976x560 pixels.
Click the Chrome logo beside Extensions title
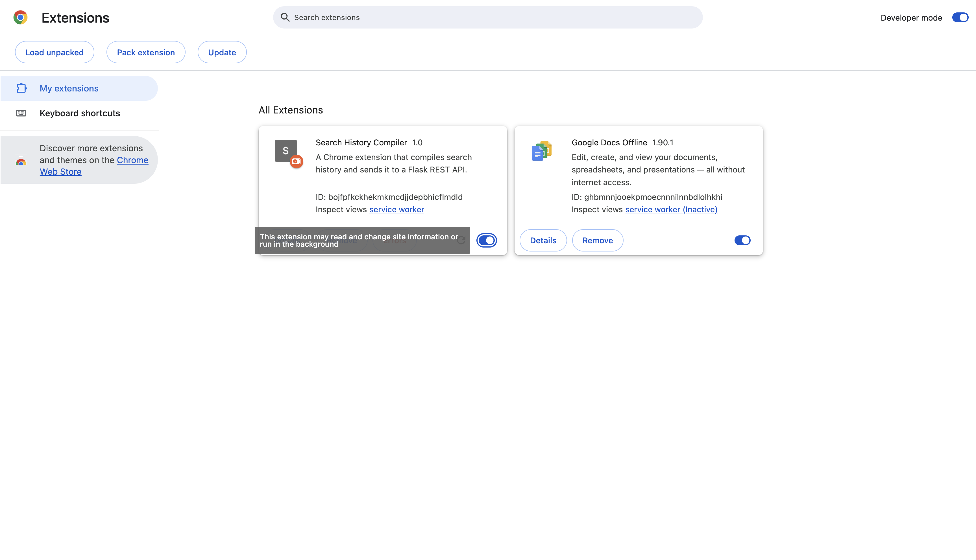pos(20,18)
